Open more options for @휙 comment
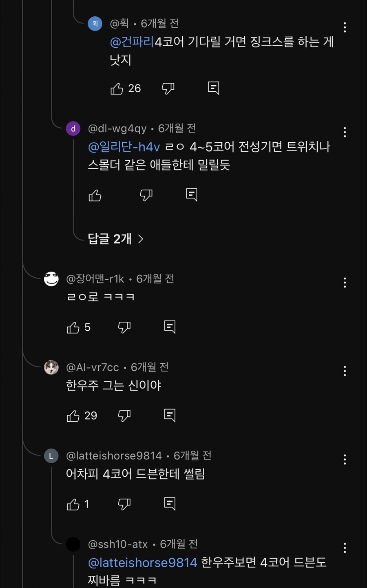The height and width of the screenshot is (588, 367). tap(345, 27)
